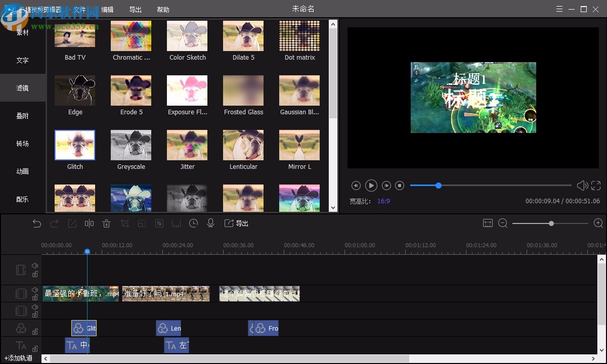Click the preview playback progress slider

tap(439, 186)
